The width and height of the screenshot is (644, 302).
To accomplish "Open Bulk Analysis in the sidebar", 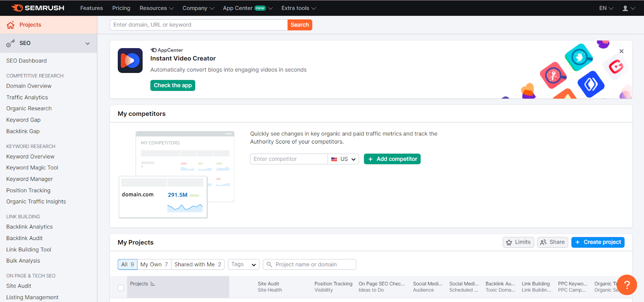I will [x=23, y=261].
